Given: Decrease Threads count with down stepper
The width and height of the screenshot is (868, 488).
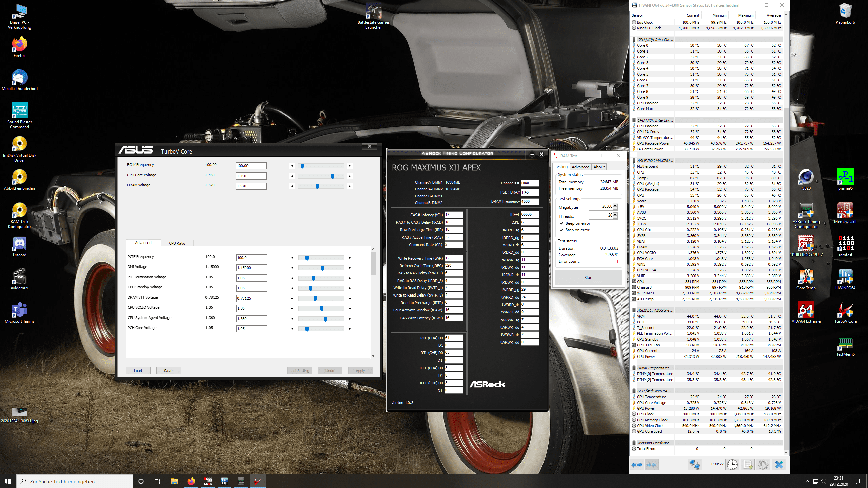Looking at the screenshot, I should (616, 217).
